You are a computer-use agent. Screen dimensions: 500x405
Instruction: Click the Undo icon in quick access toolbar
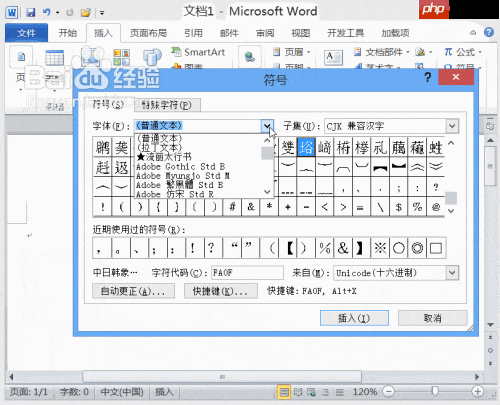(x=46, y=13)
